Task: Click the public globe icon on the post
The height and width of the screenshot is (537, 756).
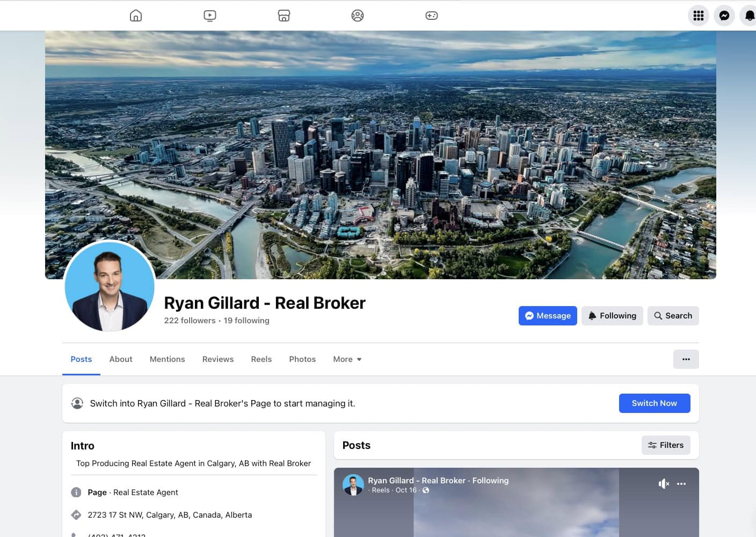Action: pos(426,490)
